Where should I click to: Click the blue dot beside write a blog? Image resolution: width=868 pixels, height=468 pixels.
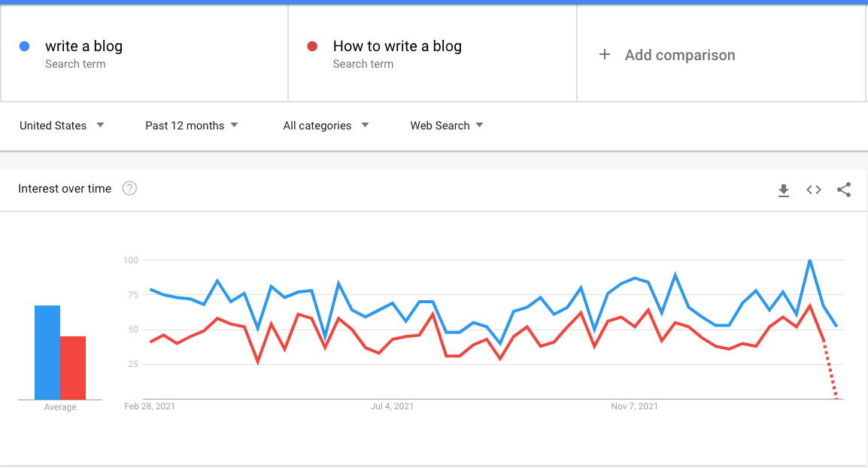[24, 47]
